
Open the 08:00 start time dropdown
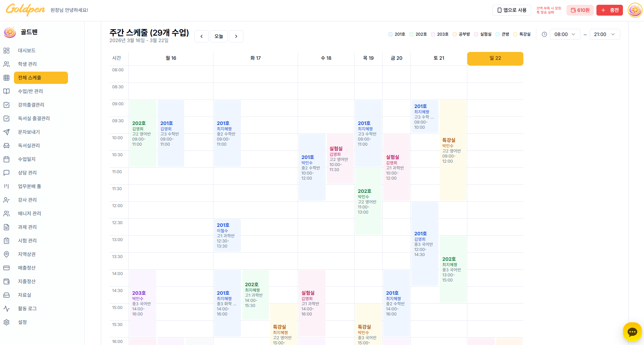click(x=565, y=34)
